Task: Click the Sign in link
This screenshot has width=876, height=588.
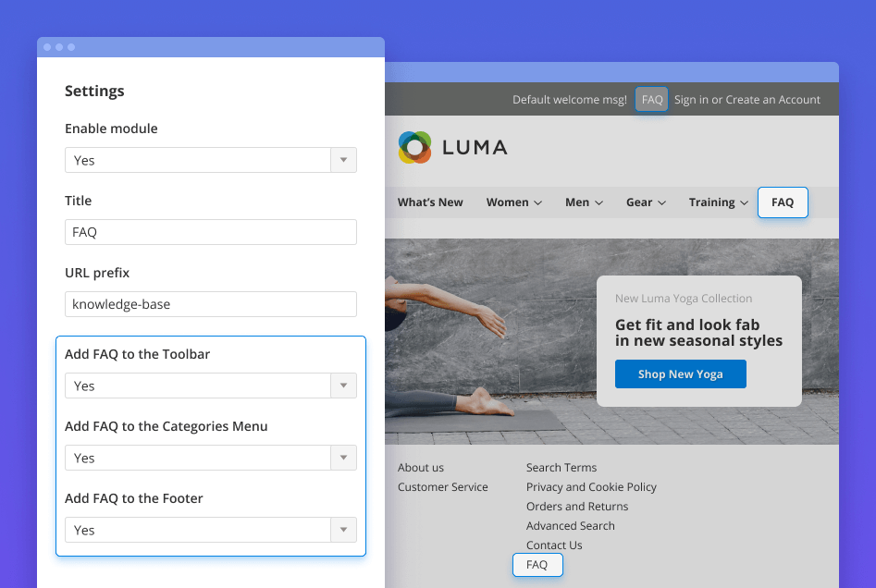Action: pos(691,100)
